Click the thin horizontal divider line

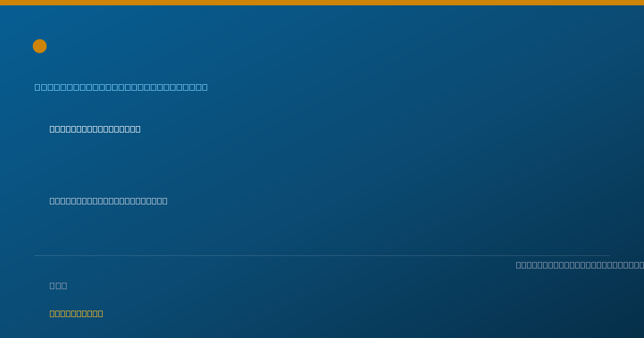(322, 255)
